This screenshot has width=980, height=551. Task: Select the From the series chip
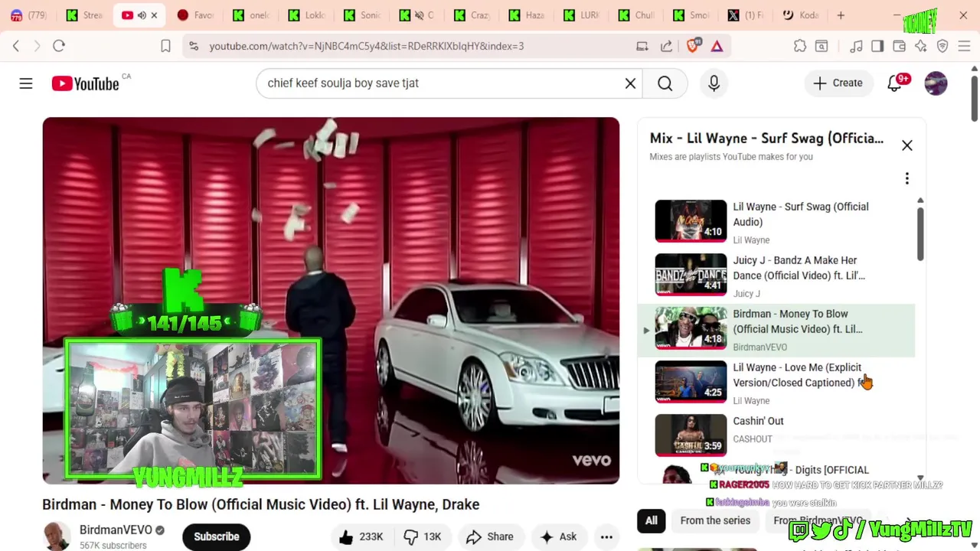pyautogui.click(x=715, y=520)
